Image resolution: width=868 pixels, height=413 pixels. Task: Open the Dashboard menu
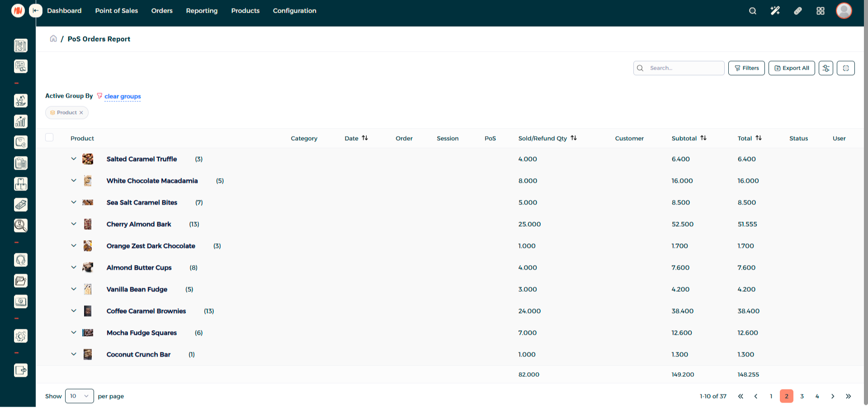tap(64, 11)
